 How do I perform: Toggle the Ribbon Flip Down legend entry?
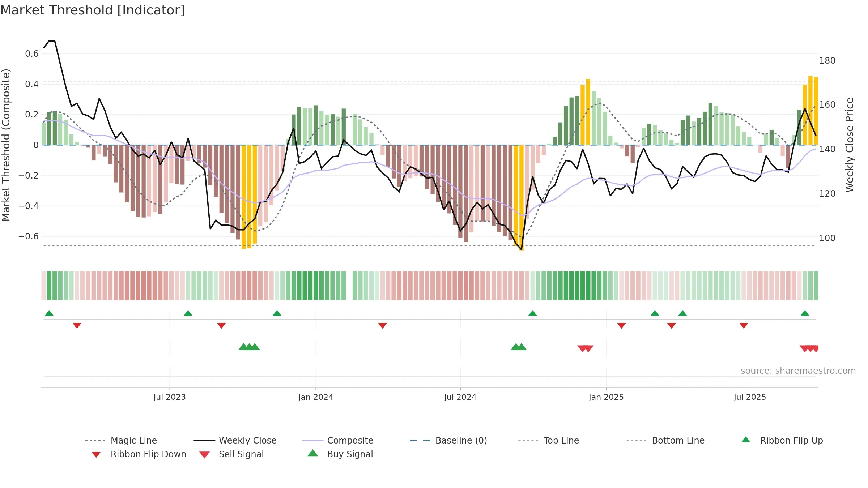[x=139, y=454]
